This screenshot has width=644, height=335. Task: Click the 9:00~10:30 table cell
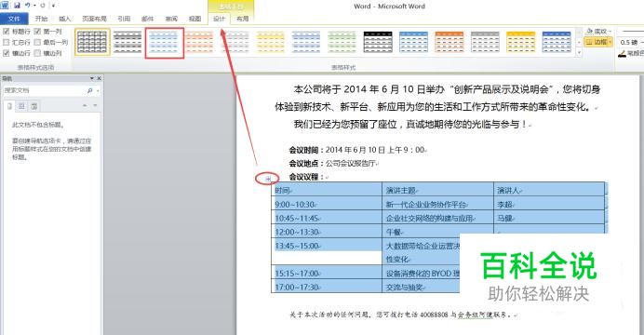coord(327,204)
